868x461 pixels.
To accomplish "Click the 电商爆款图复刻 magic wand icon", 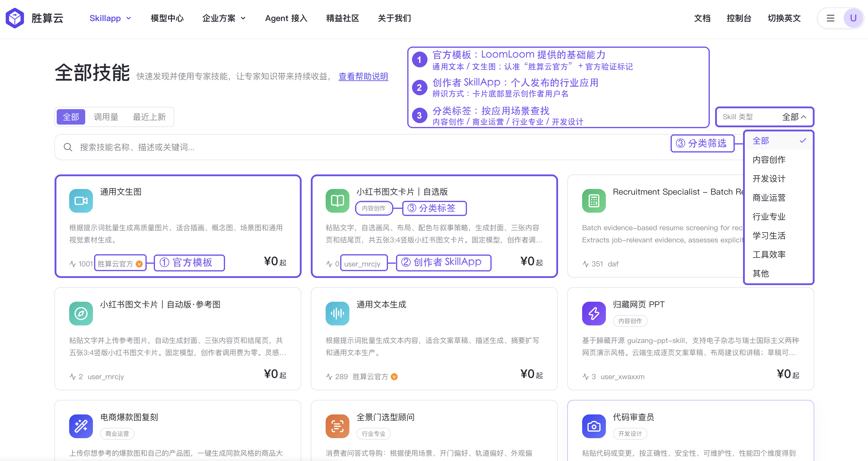I will click(x=81, y=426).
